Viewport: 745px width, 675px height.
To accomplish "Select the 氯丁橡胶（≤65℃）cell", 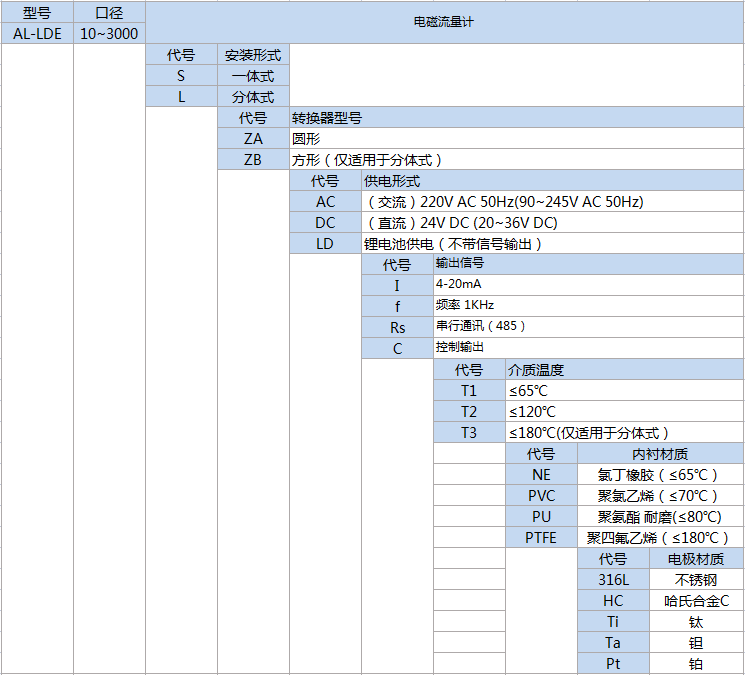I will pyautogui.click(x=658, y=475).
